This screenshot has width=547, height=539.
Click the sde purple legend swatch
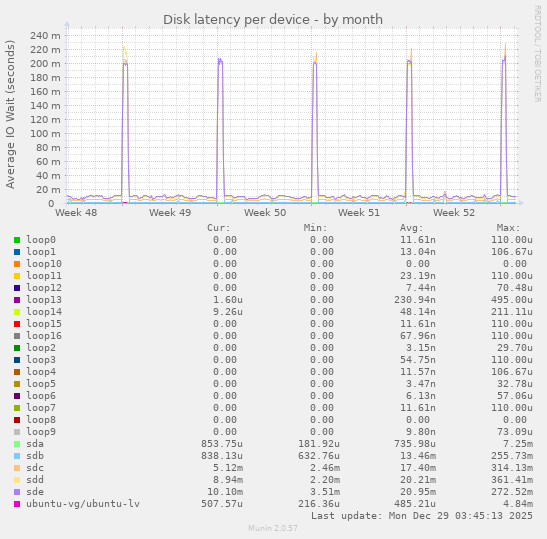[17, 492]
